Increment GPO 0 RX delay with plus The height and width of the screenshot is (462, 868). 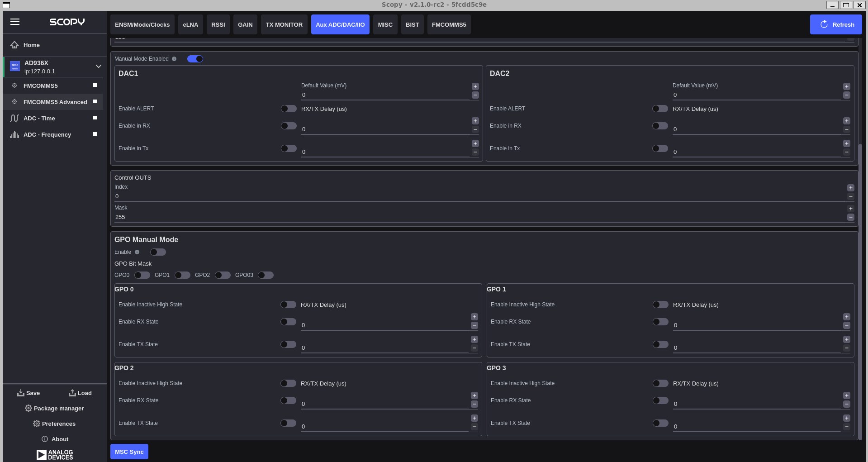pos(474,317)
